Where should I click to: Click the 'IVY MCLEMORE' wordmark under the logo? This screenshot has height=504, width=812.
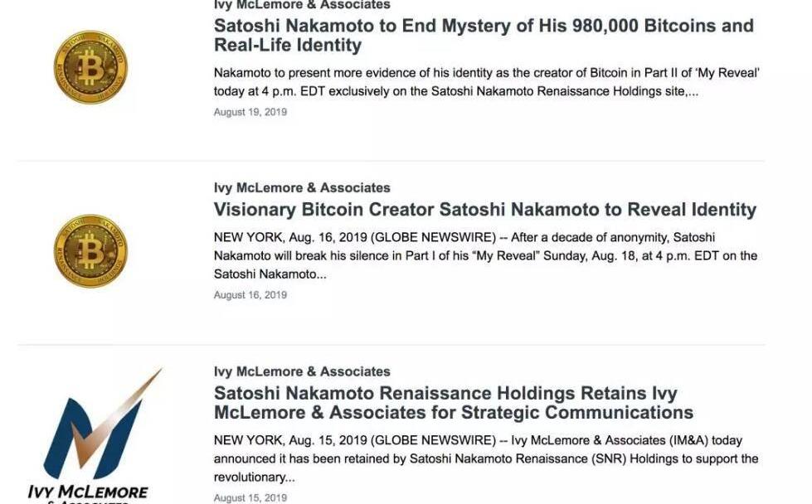[x=88, y=492]
